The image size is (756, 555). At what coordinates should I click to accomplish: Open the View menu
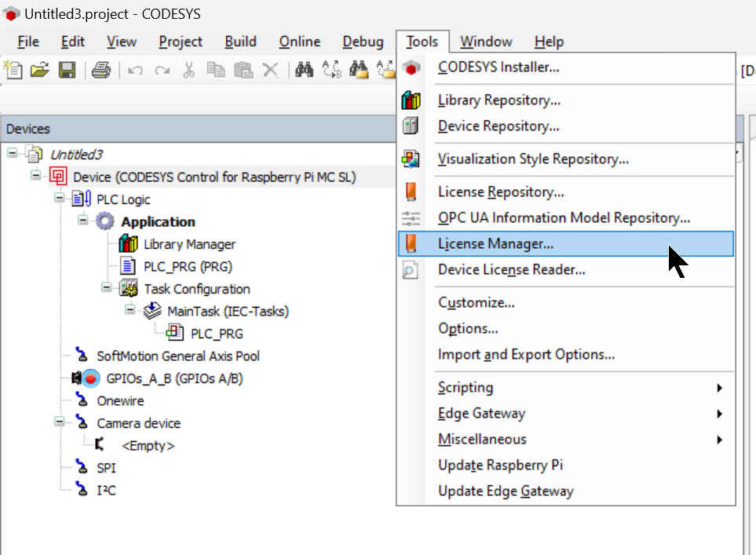pyautogui.click(x=122, y=42)
